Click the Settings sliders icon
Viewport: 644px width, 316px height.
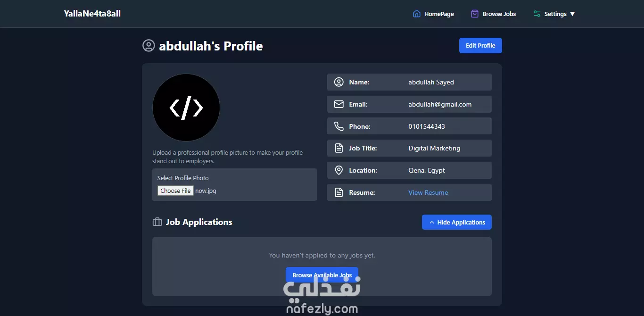tap(537, 14)
